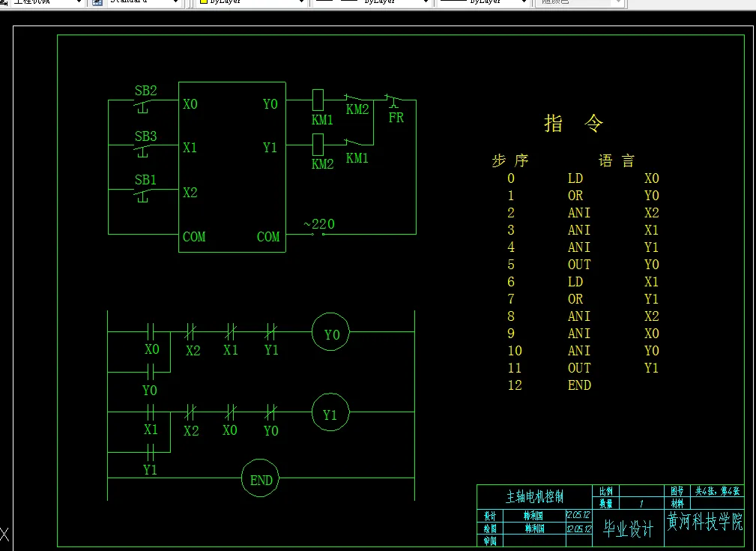The width and height of the screenshot is (756, 551).
Task: Select ANI instruction in step 4 row
Action: [579, 247]
